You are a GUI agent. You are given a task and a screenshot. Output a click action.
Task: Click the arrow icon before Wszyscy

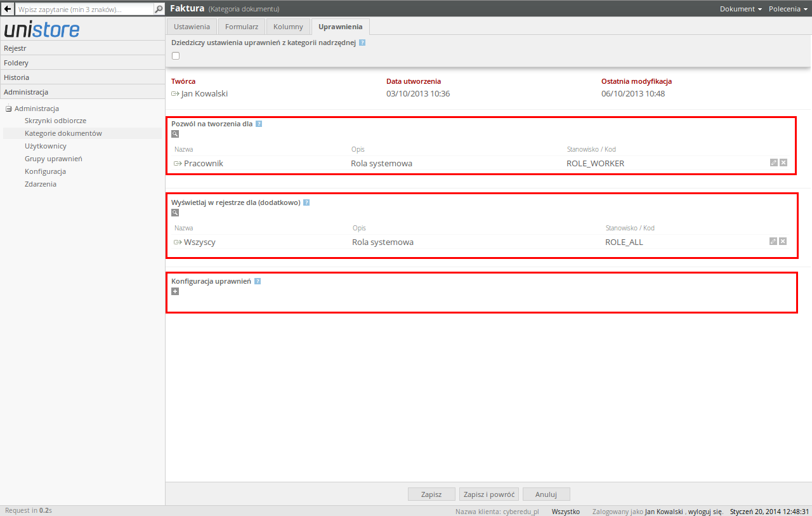(x=178, y=242)
